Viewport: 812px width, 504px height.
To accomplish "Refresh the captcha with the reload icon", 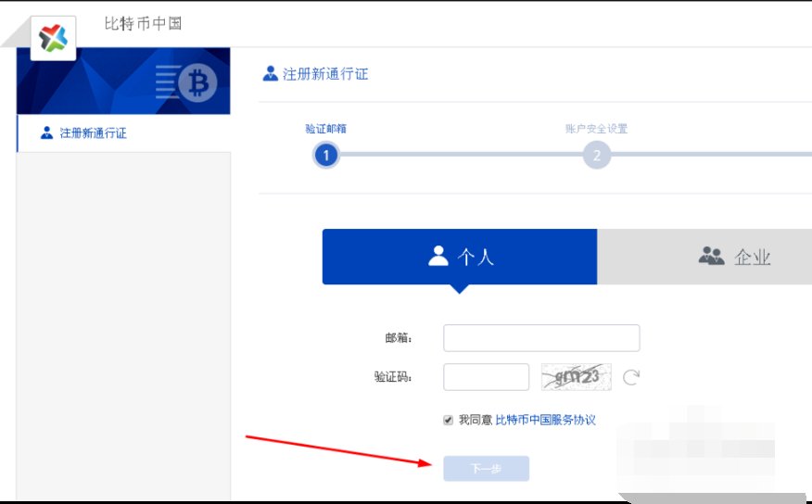I will point(630,377).
